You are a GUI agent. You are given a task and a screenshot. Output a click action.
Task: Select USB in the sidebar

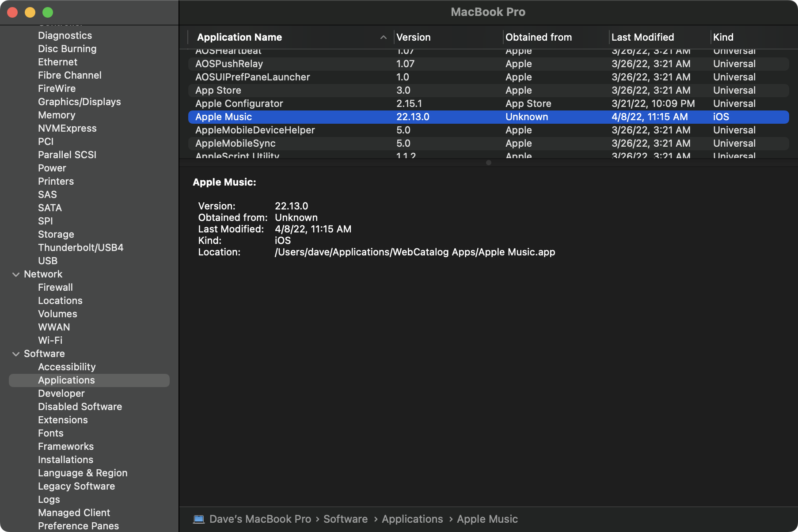click(48, 261)
